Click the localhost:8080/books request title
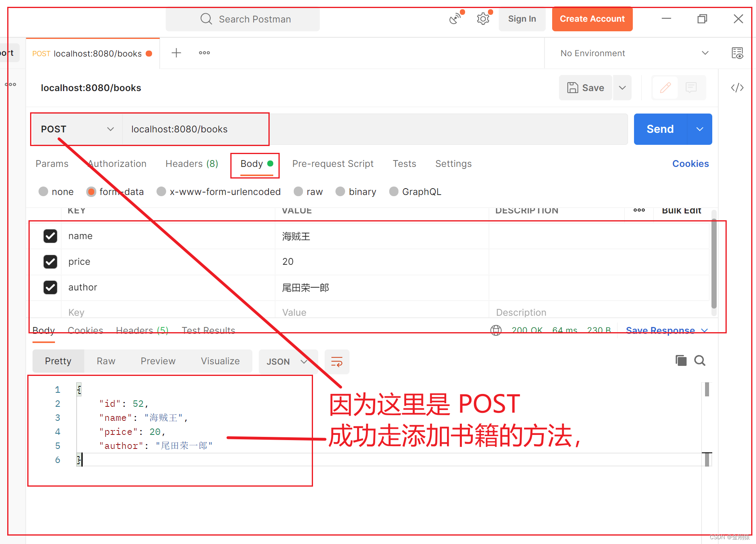This screenshot has width=756, height=544. (91, 88)
